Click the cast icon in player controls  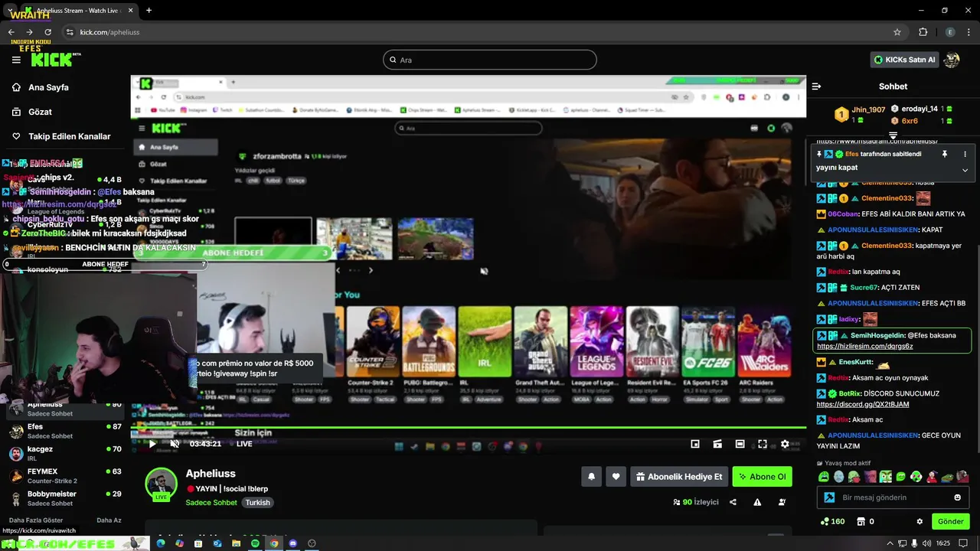point(717,444)
